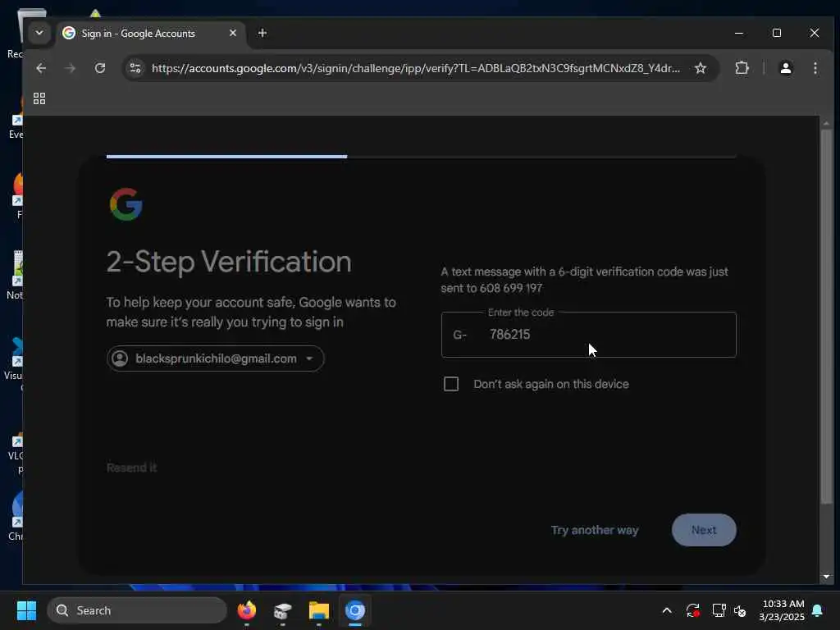Click the Google logo on the page

point(126,204)
